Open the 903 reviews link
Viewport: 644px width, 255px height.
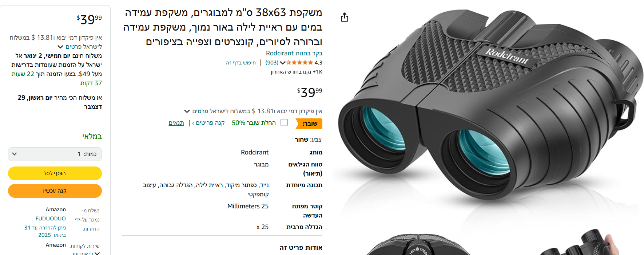tap(272, 63)
